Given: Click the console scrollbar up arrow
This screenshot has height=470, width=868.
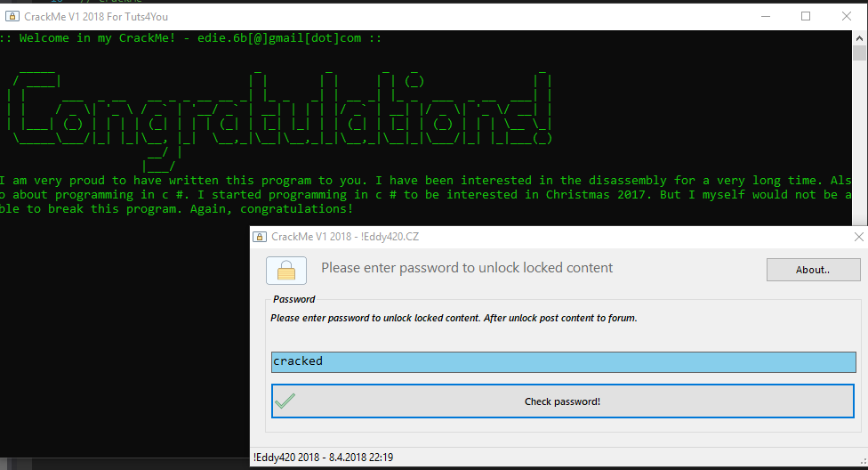Looking at the screenshot, I should [861, 37].
